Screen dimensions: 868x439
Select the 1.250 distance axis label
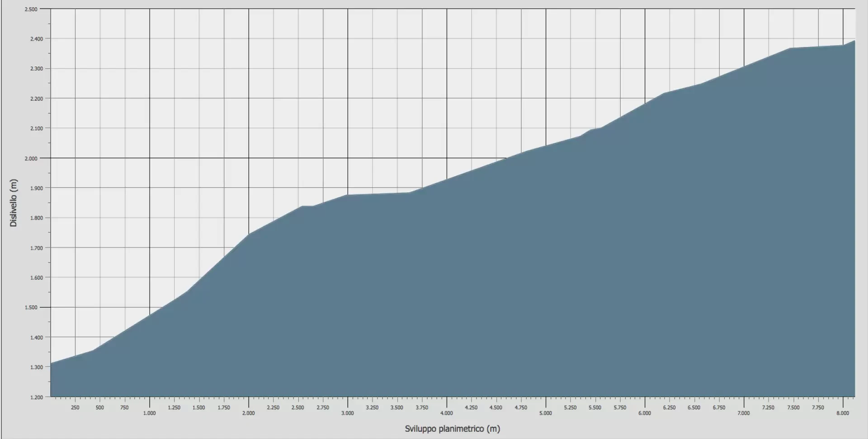click(x=174, y=407)
